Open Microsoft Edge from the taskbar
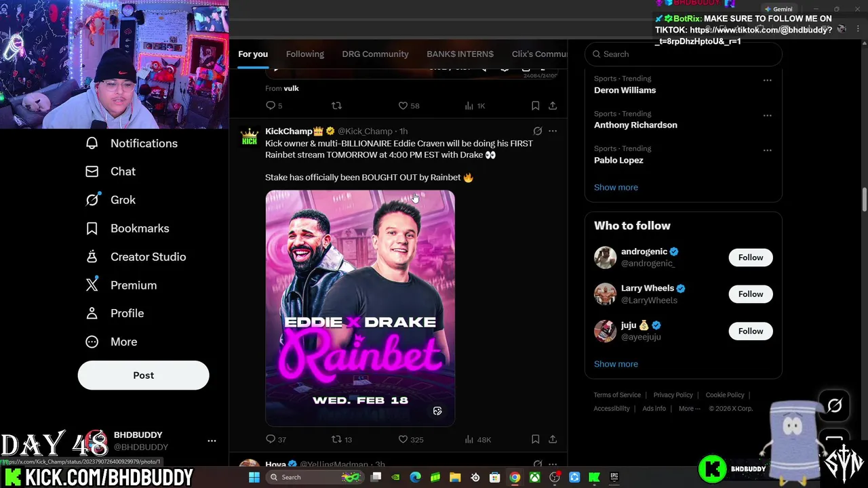868x488 pixels. (x=415, y=477)
